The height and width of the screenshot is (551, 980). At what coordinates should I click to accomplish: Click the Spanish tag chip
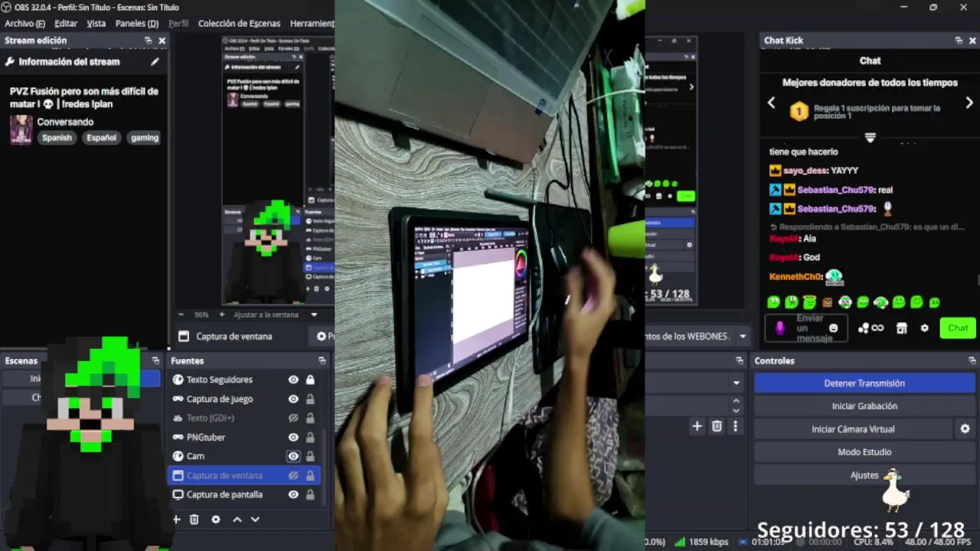(57, 138)
